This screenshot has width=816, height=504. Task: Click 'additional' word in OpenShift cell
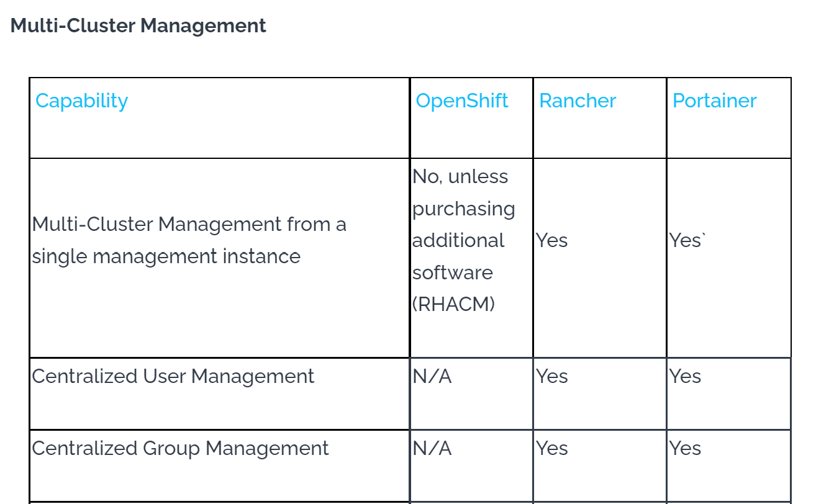[458, 240]
